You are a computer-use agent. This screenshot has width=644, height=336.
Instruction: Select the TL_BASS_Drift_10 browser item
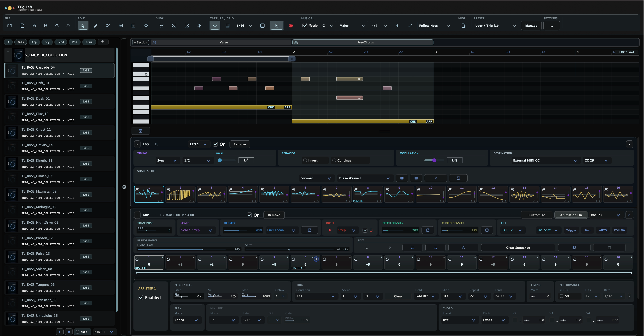coord(59,86)
